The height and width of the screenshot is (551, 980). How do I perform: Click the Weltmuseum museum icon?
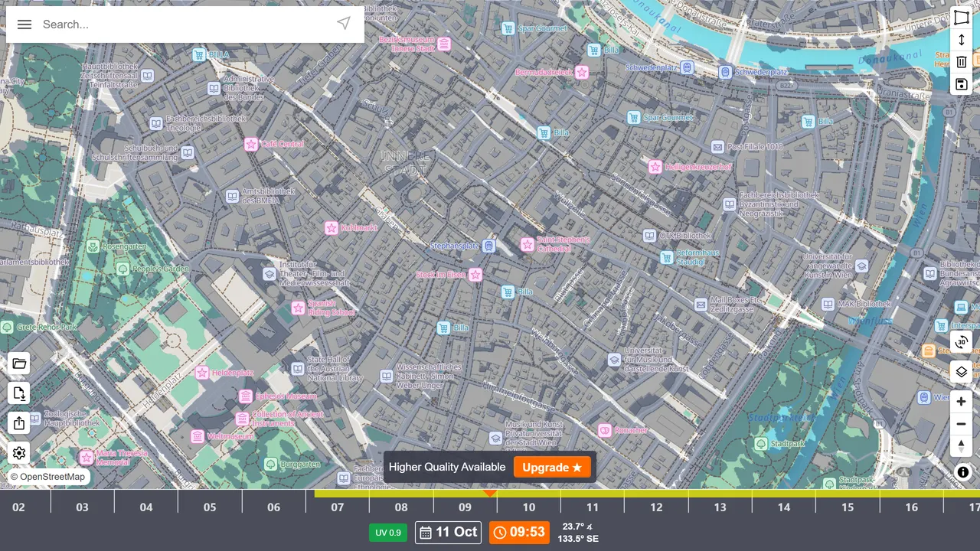(x=198, y=436)
